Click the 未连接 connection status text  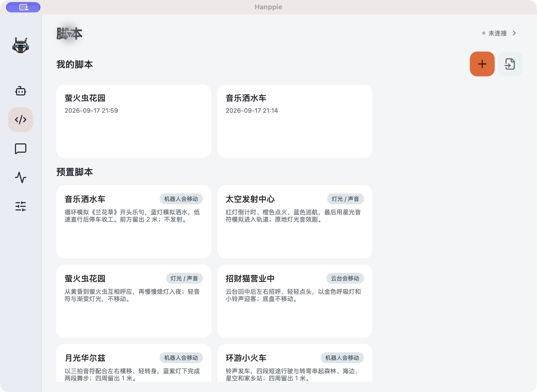(497, 33)
